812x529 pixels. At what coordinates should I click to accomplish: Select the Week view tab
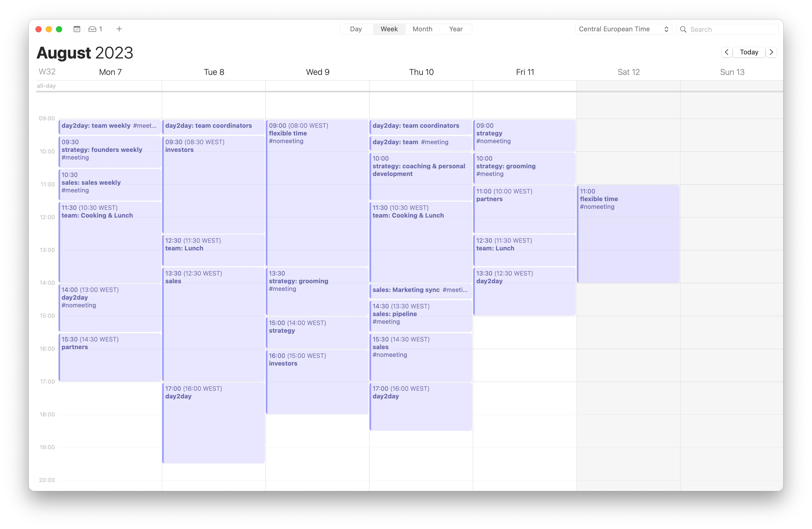coord(389,29)
